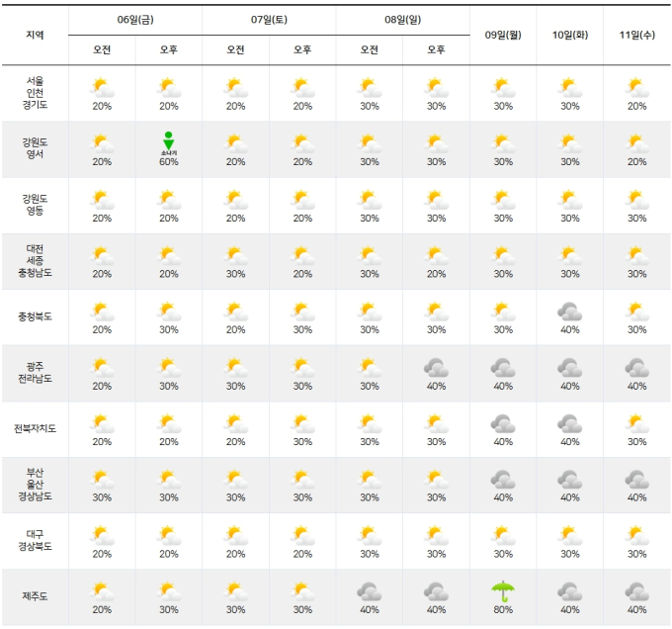Click the cloudy icon for 광주 전라남도 on 09일(월)

pyautogui.click(x=503, y=368)
